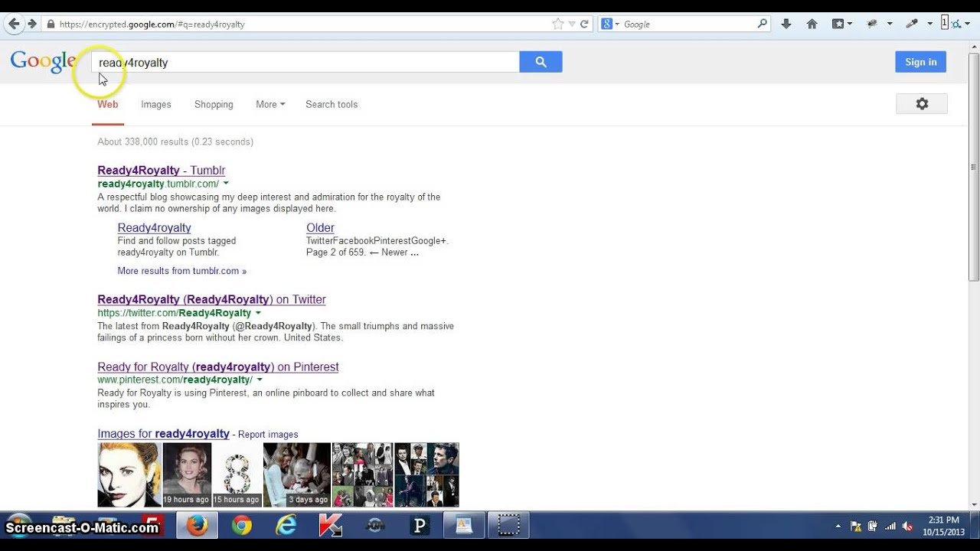The width and height of the screenshot is (980, 551).
Task: Open the screen recorder dashed-frame taskbar icon
Action: 509,525
